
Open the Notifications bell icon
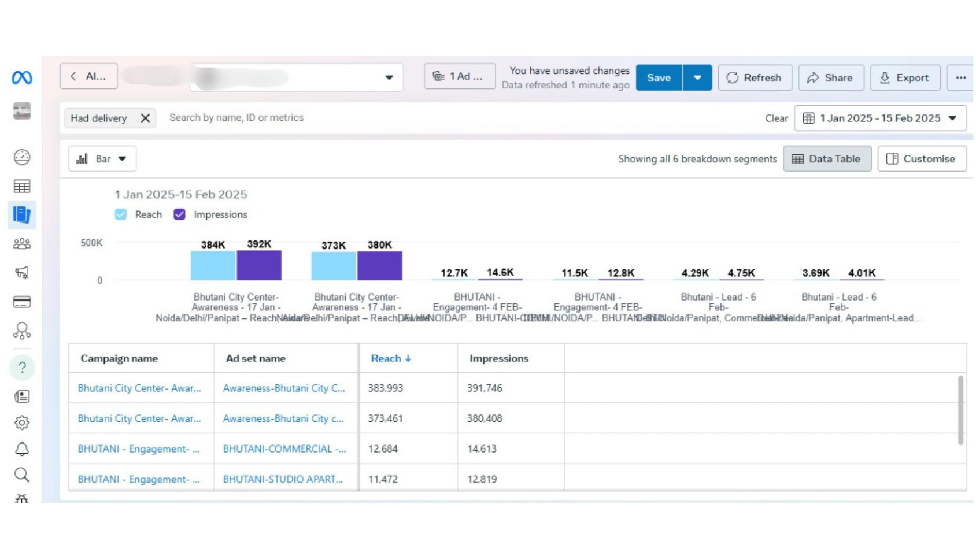tap(22, 449)
